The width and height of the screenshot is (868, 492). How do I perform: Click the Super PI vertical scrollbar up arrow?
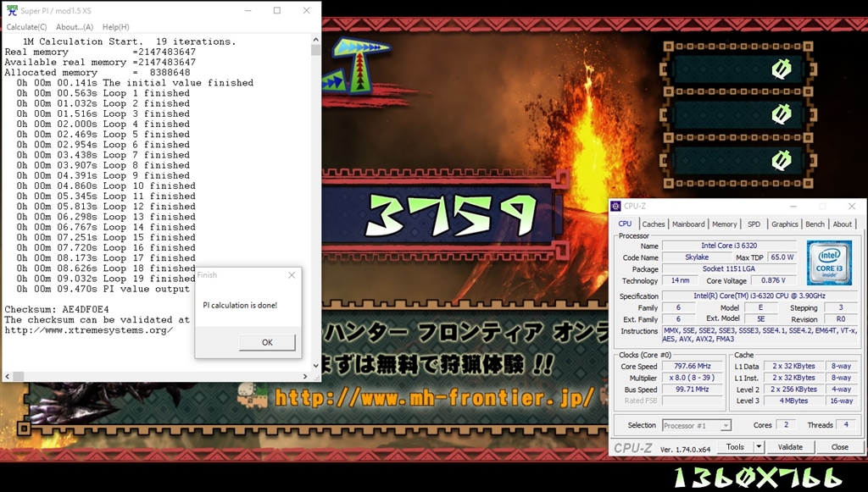[x=315, y=39]
